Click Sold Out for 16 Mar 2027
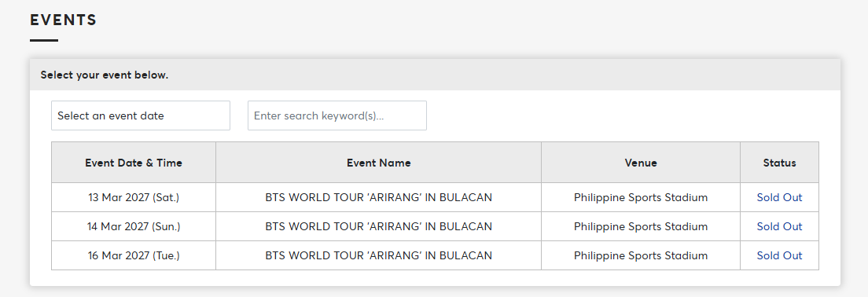868x297 pixels. point(779,255)
